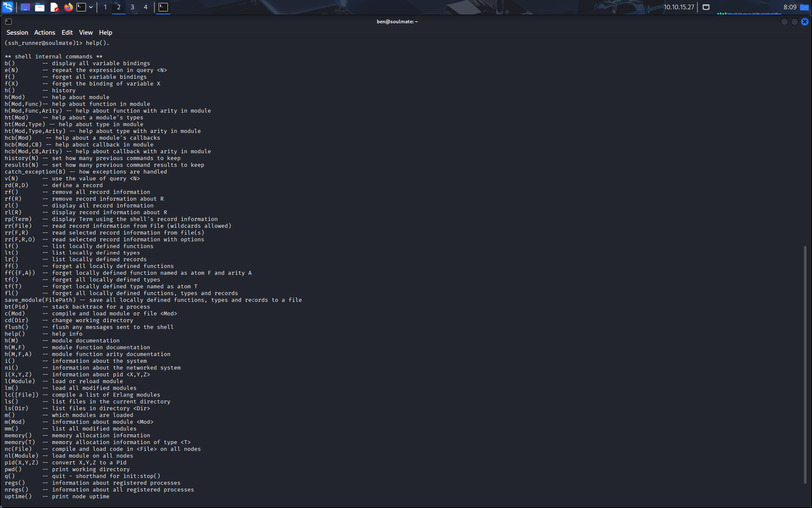Image resolution: width=812 pixels, height=508 pixels.
Task: Open the Kali applications menu
Action: pos(8,7)
